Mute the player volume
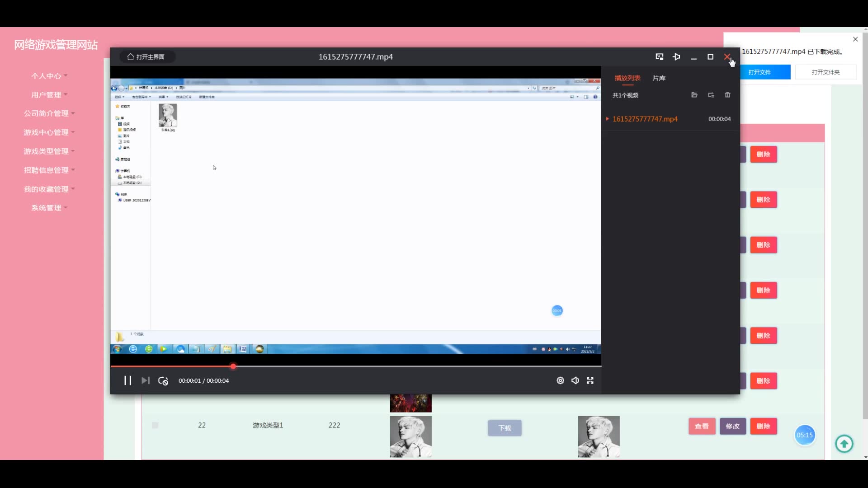Image resolution: width=868 pixels, height=488 pixels. point(575,380)
